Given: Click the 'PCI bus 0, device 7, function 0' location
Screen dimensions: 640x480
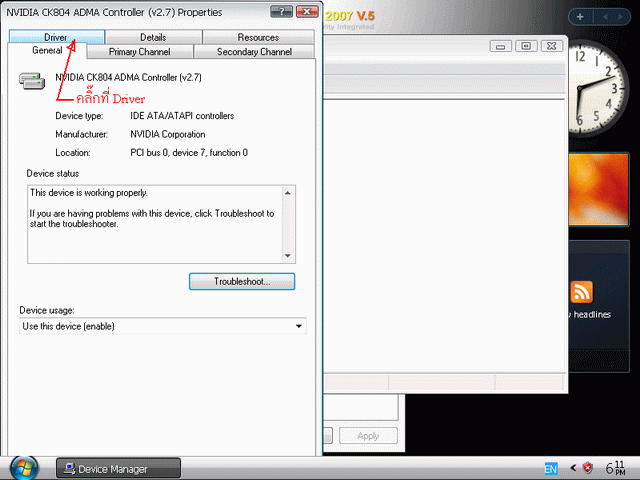Looking at the screenshot, I should coord(189,153).
